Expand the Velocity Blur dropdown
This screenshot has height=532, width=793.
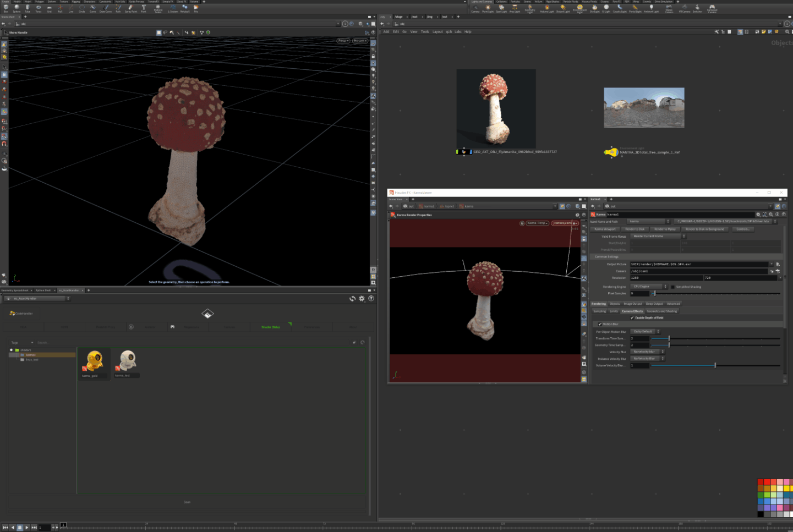(647, 352)
